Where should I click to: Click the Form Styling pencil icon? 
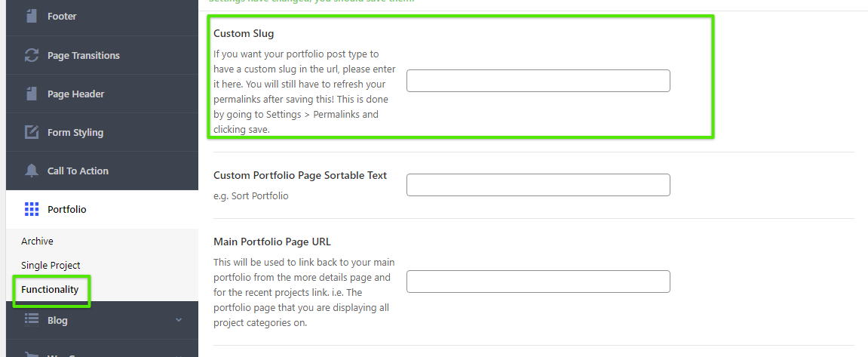click(32, 132)
